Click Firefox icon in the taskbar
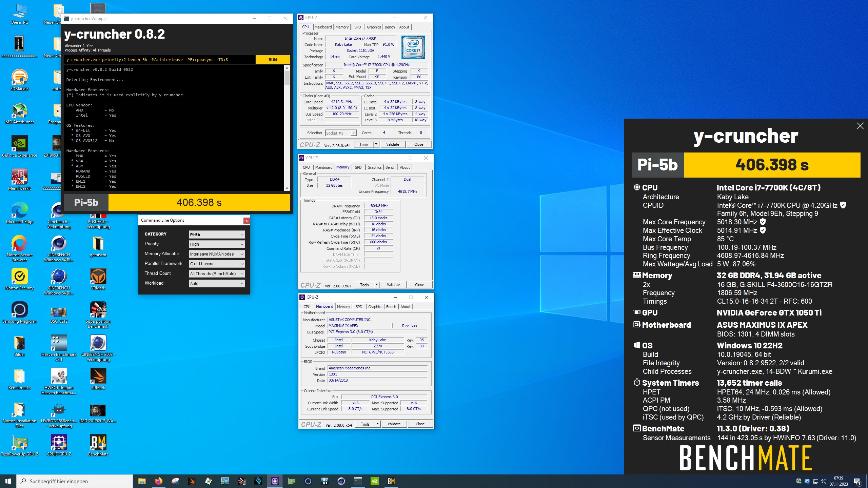This screenshot has width=868, height=488. (158, 481)
